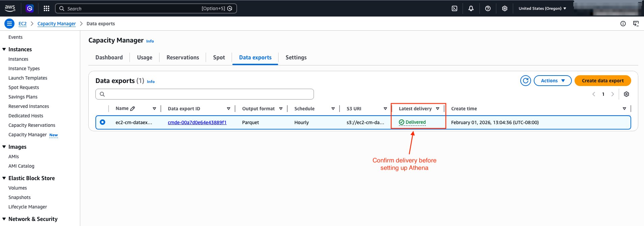Image resolution: width=644 pixels, height=226 pixels.
Task: Open Launch Templates in sidebar
Action: click(x=28, y=78)
